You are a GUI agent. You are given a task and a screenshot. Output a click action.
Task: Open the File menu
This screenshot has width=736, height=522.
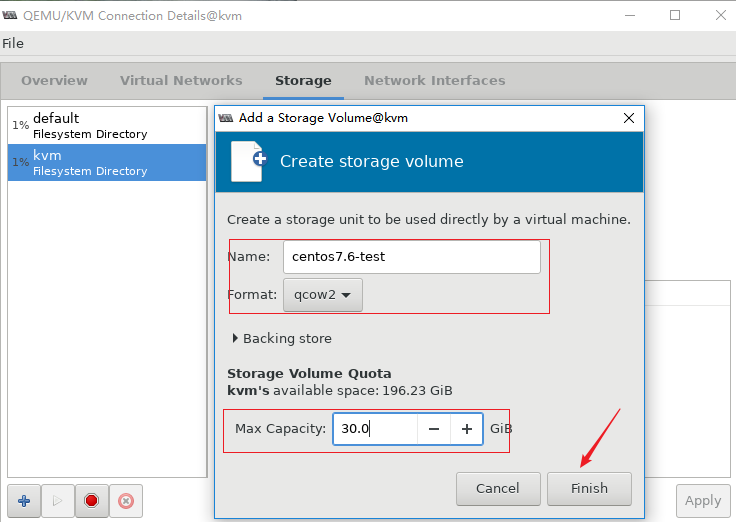pyautogui.click(x=13, y=43)
